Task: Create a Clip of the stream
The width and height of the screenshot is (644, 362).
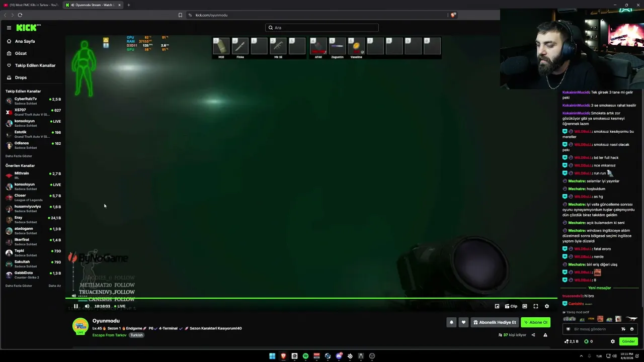Action: tap(511, 306)
